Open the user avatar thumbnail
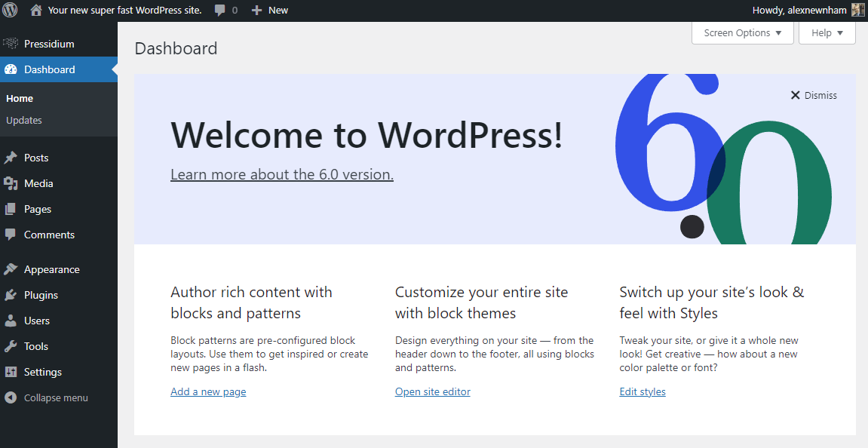The height and width of the screenshot is (448, 868). 858,10
